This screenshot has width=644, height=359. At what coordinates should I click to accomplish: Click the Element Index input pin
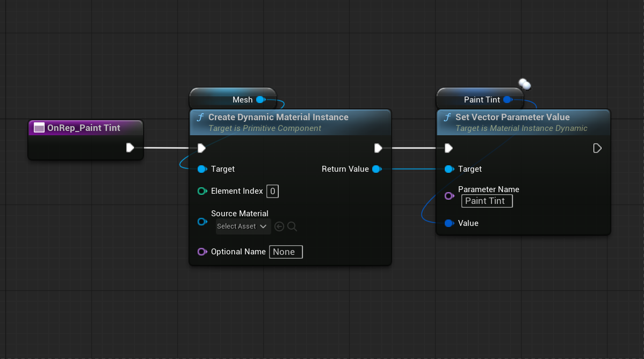click(x=202, y=191)
